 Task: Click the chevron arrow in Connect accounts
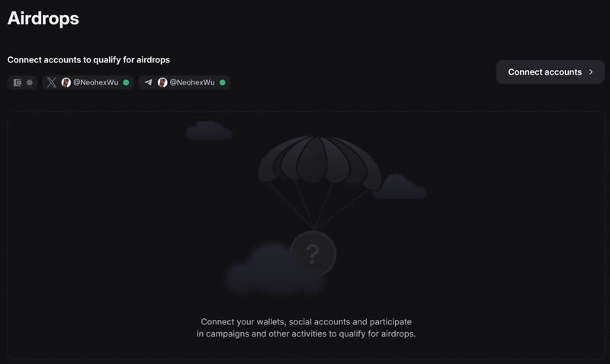click(591, 72)
